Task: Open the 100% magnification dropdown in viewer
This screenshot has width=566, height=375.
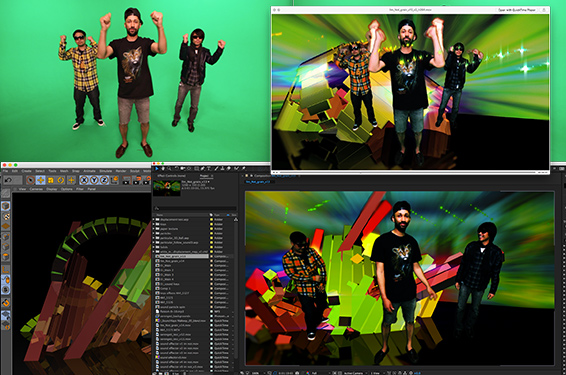Action: coord(256,373)
